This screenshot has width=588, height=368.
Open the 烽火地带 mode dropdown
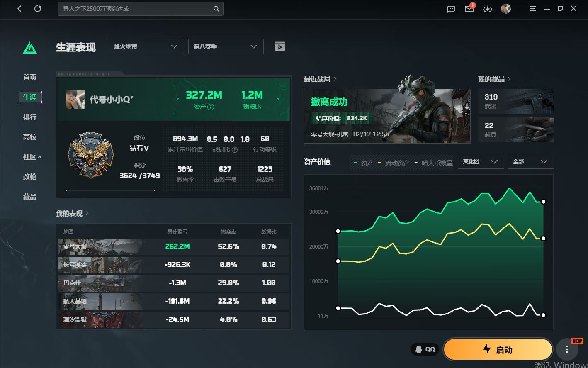[146, 46]
